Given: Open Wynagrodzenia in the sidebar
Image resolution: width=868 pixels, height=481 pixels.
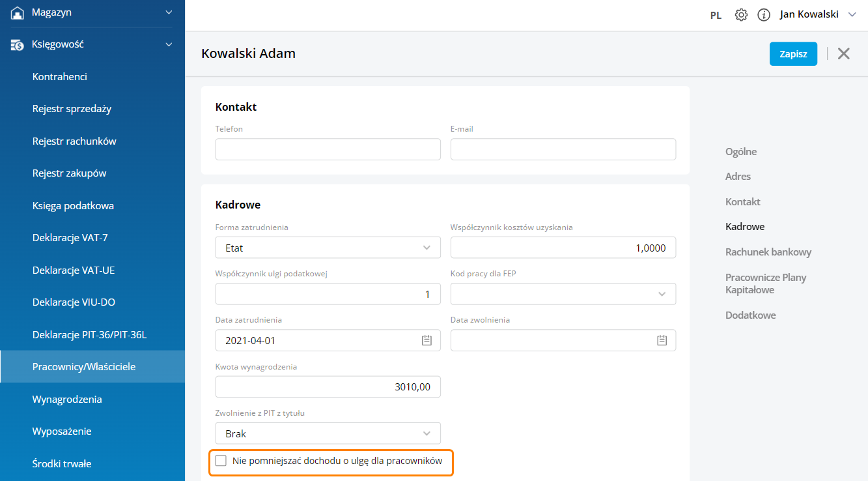Looking at the screenshot, I should tap(67, 399).
